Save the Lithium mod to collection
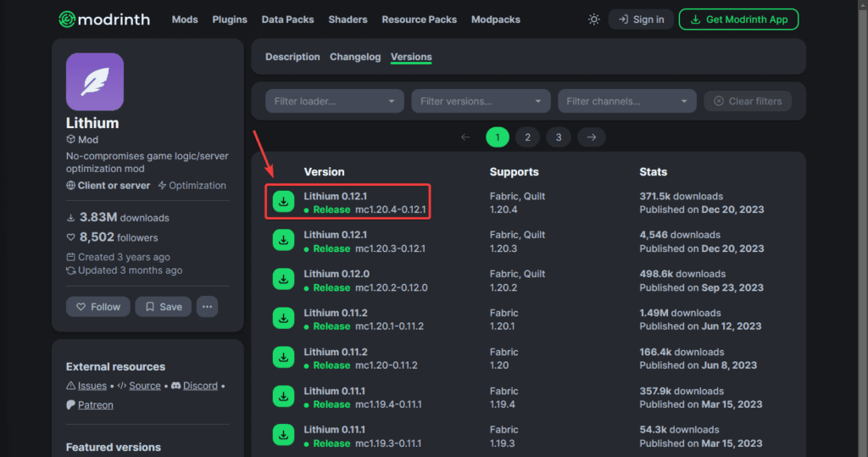Viewport: 868px width, 457px height. pyautogui.click(x=163, y=307)
